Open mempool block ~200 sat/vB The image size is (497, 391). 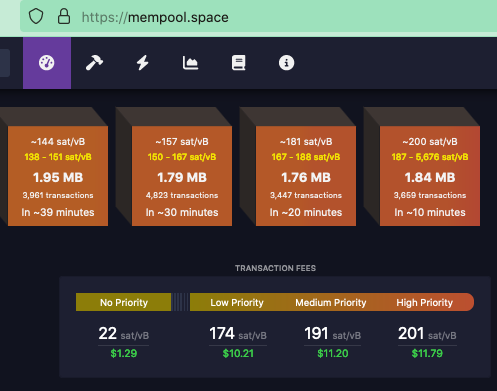click(x=430, y=176)
